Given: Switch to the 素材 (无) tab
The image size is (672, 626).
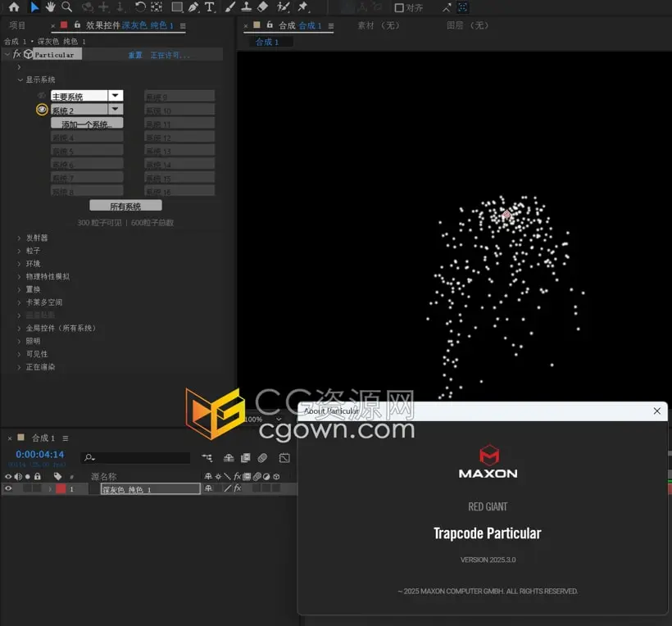Looking at the screenshot, I should point(379,25).
